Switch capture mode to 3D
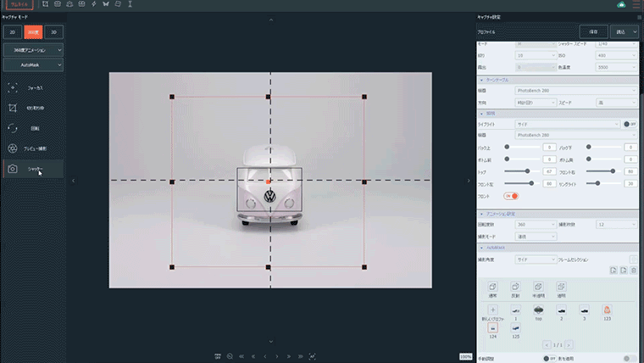 click(x=53, y=32)
